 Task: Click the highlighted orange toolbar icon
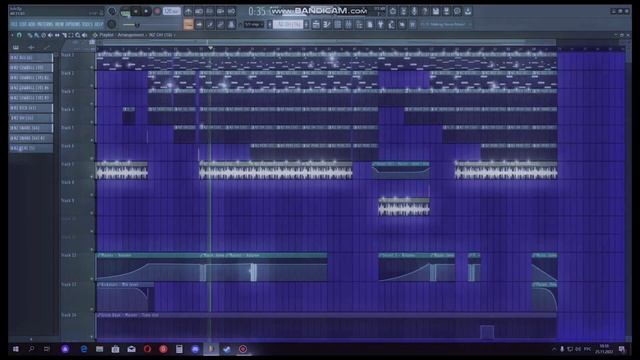click(188, 25)
